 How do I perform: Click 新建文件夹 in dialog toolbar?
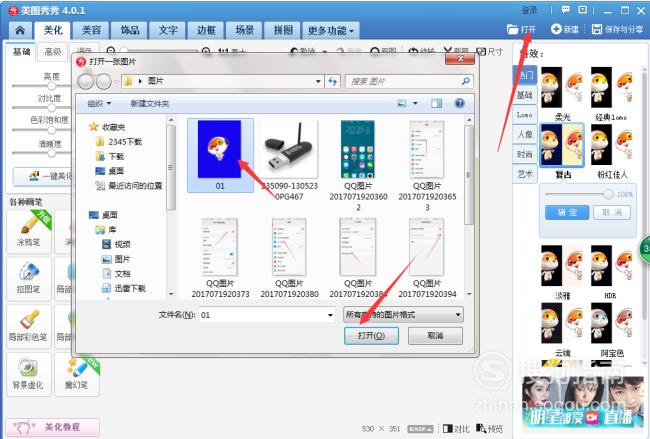(x=150, y=103)
